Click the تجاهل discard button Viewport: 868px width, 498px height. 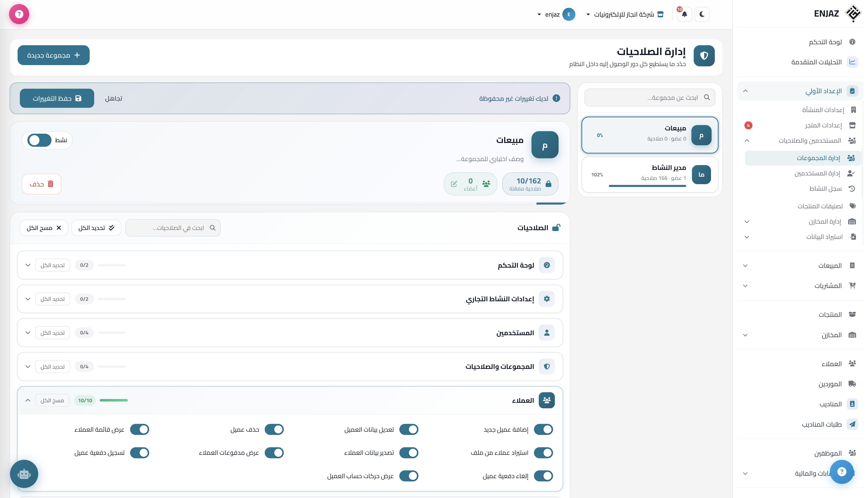[x=114, y=98]
